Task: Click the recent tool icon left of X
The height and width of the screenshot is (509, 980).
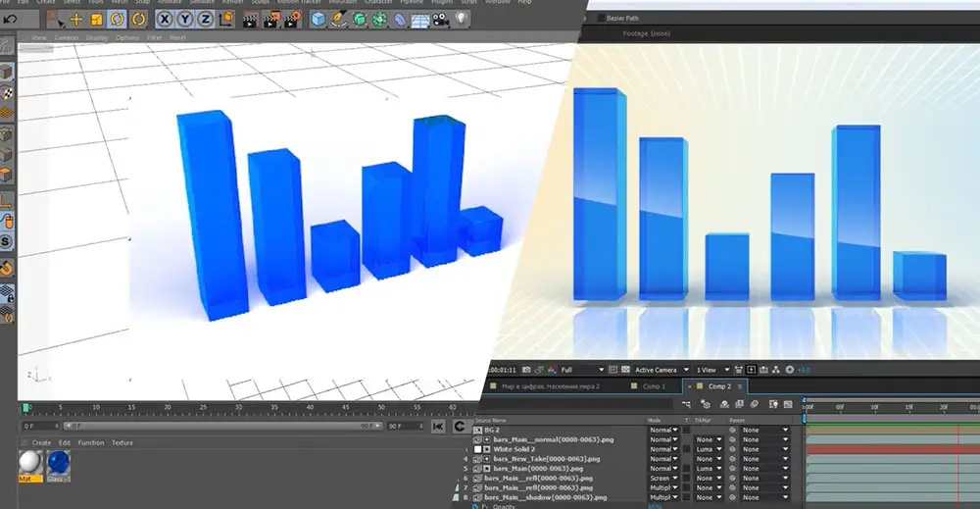Action: pos(139,20)
